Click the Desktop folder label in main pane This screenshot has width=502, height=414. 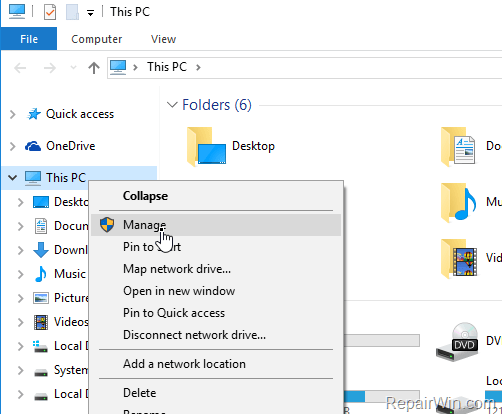[253, 146]
